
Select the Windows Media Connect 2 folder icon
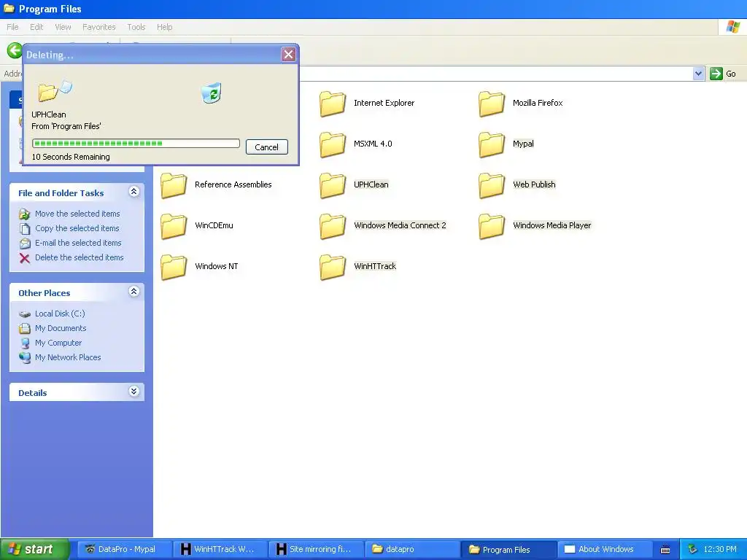click(x=333, y=227)
